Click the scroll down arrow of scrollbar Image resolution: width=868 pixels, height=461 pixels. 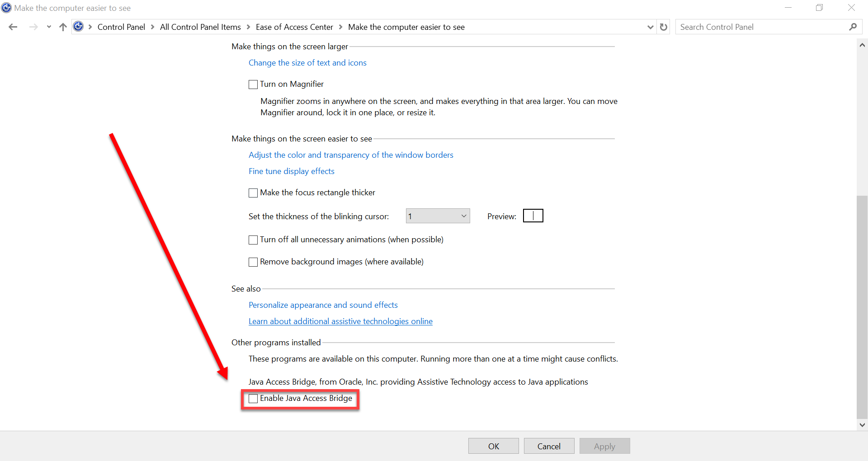(x=862, y=424)
